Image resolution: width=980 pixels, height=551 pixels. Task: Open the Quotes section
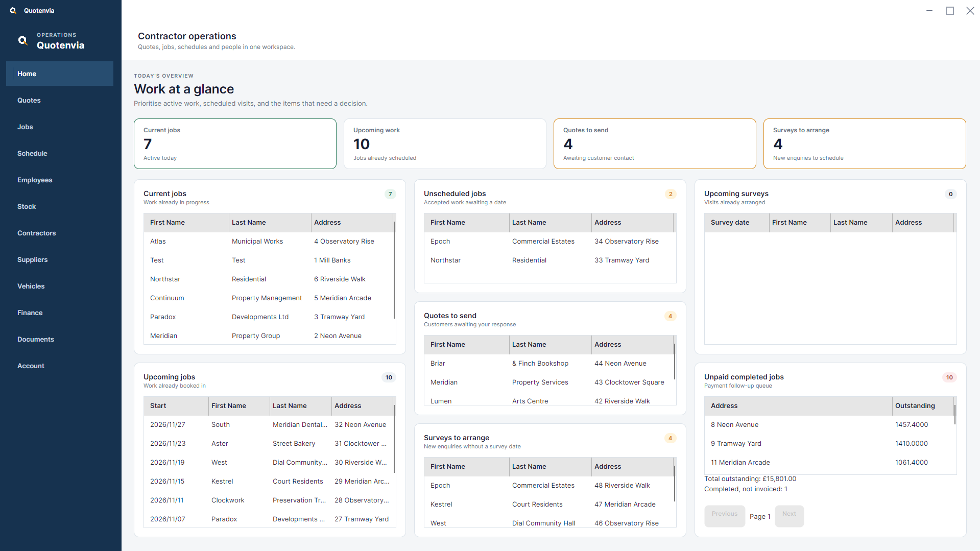[x=60, y=100]
